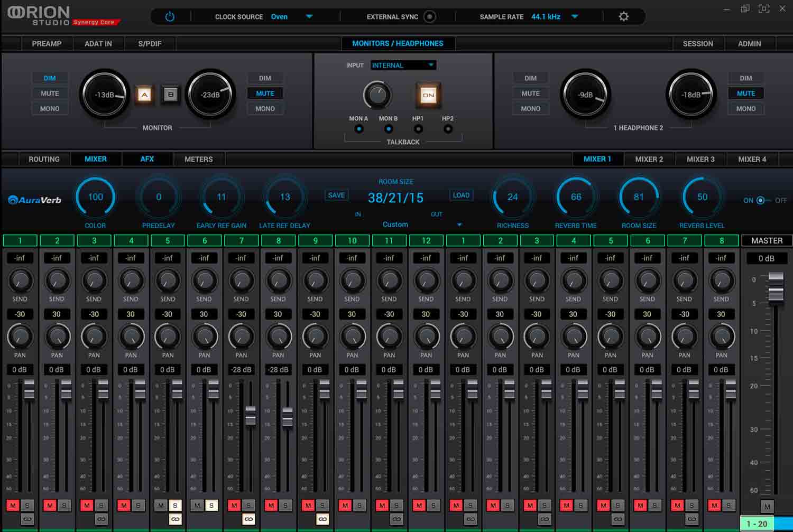Click the Reverb Time knob
This screenshot has height=532, width=793.
(x=576, y=197)
